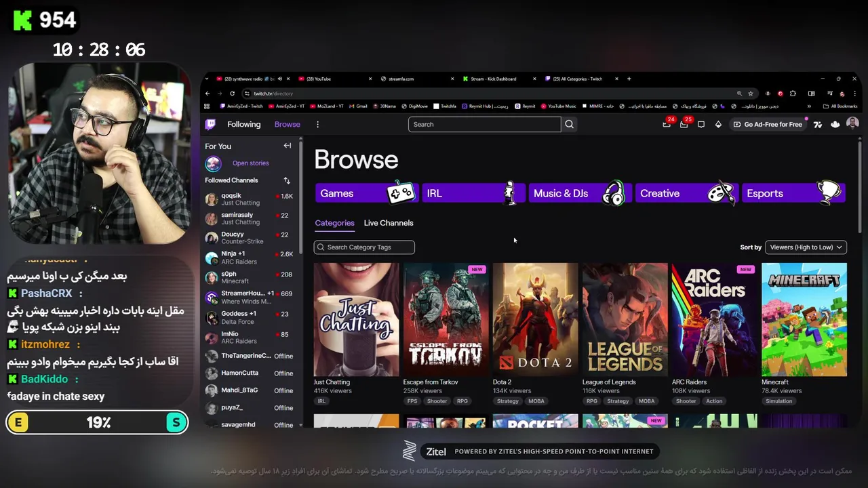The image size is (868, 488).
Task: Open the Music & DJs banner
Action: [580, 193]
